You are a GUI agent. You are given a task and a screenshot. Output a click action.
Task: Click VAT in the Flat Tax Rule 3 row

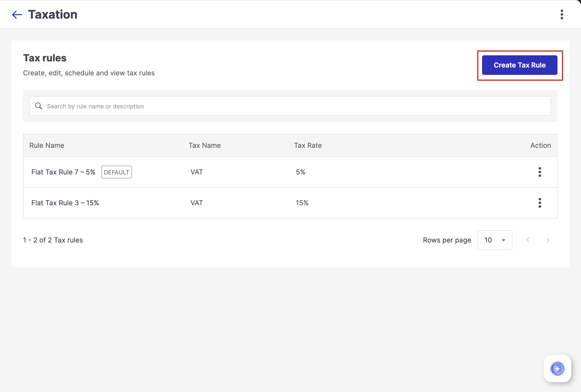point(197,203)
